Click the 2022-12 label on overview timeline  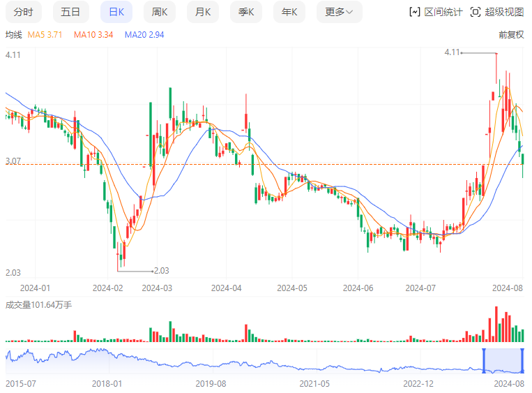point(418,384)
